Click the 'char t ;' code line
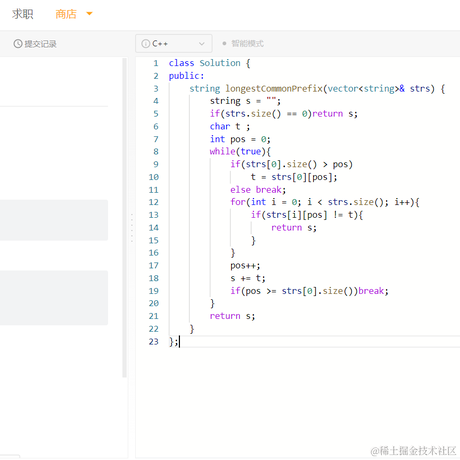The width and height of the screenshot is (460, 460). pyautogui.click(x=230, y=126)
